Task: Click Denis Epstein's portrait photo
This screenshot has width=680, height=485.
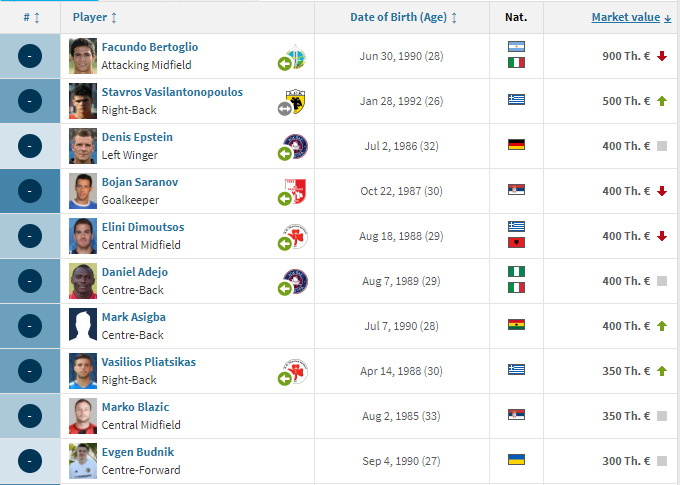Action: (83, 146)
